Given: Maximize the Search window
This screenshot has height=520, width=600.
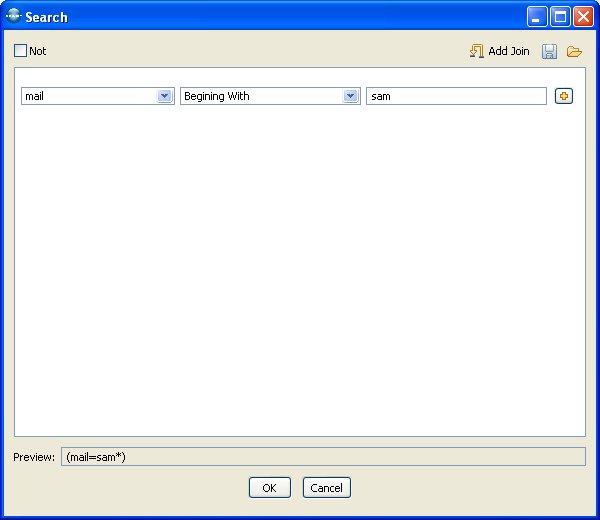Looking at the screenshot, I should [560, 17].
